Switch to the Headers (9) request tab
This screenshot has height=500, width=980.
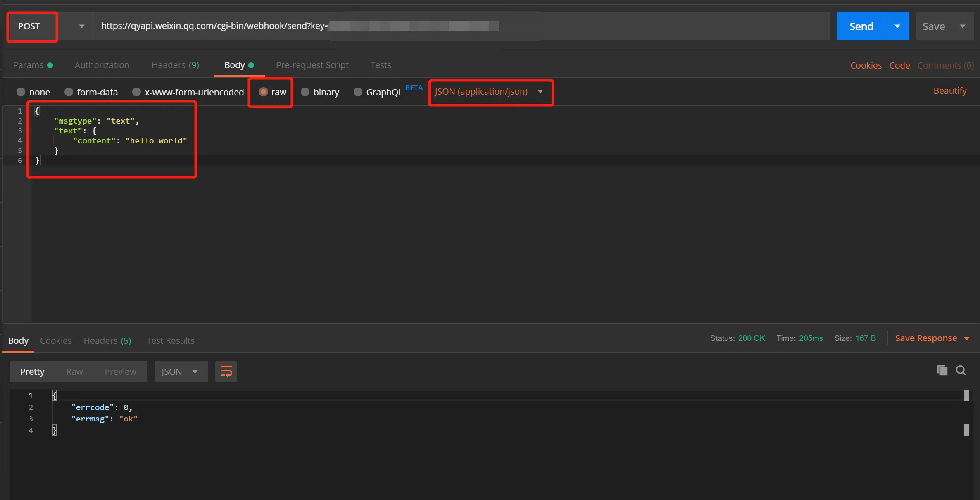175,65
